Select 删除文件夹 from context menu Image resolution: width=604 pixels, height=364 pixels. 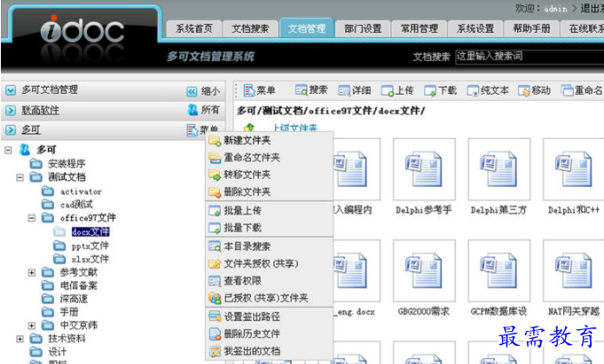tap(269, 191)
